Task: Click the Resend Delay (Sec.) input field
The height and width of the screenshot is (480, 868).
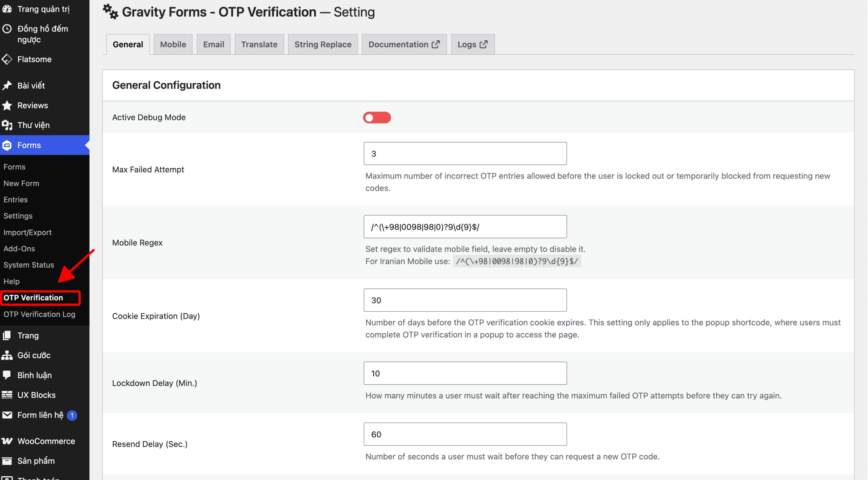Action: 465,434
